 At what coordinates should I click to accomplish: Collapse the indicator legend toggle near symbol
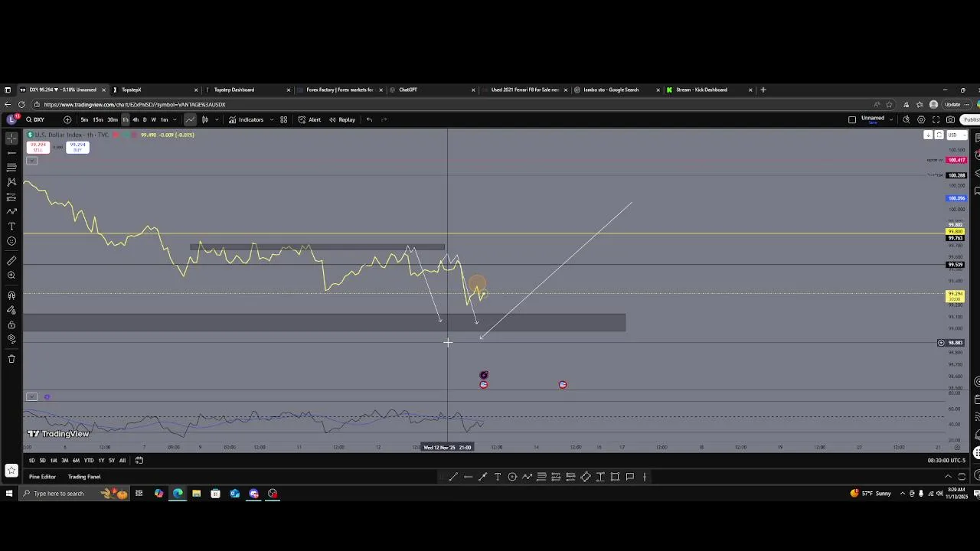tap(31, 161)
